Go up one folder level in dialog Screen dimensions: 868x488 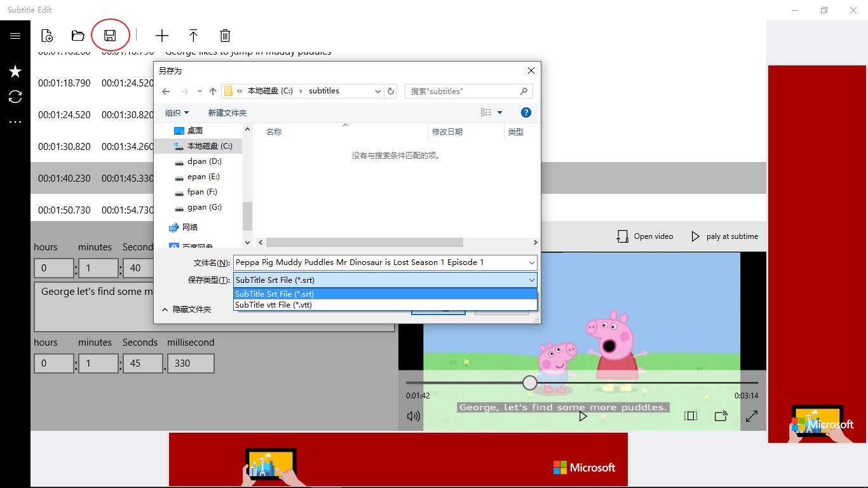coord(213,91)
